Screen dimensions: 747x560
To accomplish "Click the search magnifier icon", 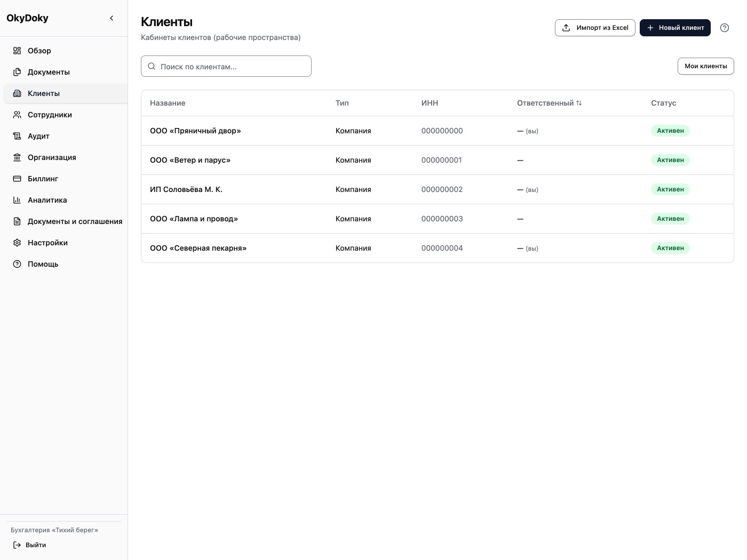I will tap(152, 66).
